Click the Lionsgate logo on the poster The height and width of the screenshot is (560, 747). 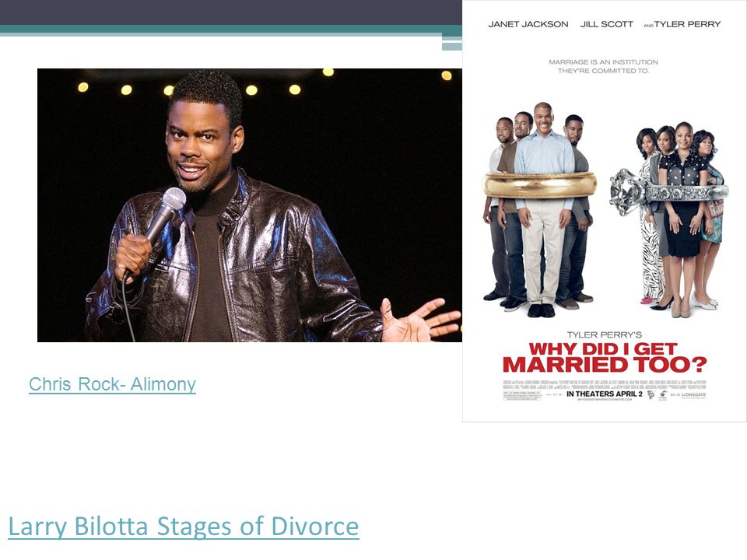(693, 395)
